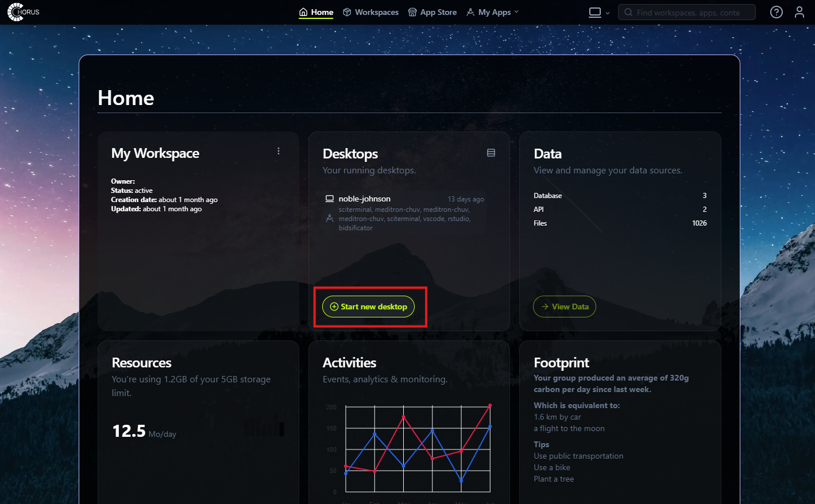The height and width of the screenshot is (504, 815).
Task: Click the 'Use public transportation' tip
Action: point(578,456)
